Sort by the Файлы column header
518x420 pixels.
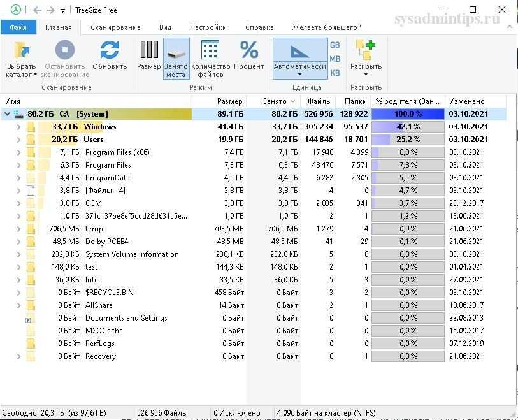(319, 101)
